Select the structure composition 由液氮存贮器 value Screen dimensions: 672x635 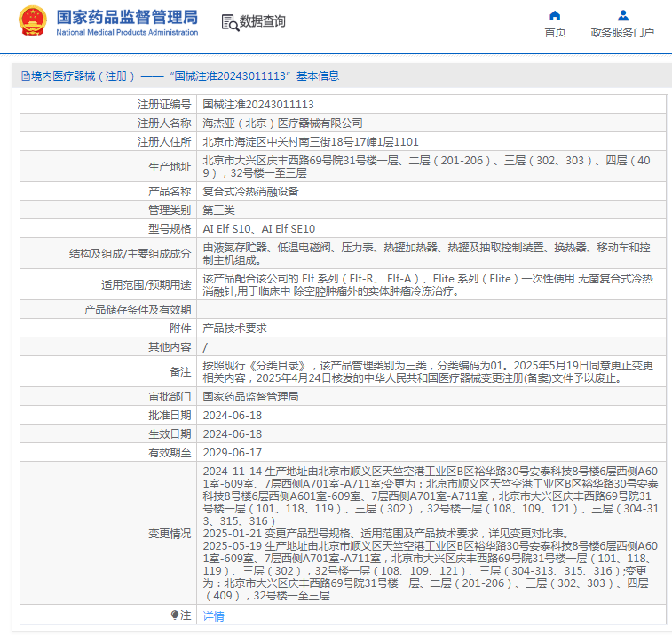coord(426,254)
